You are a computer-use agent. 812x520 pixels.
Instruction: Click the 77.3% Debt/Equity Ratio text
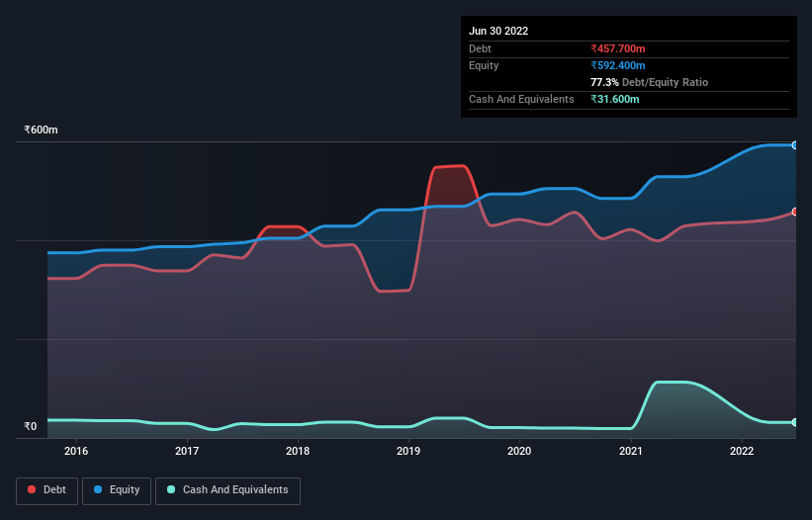[649, 82]
